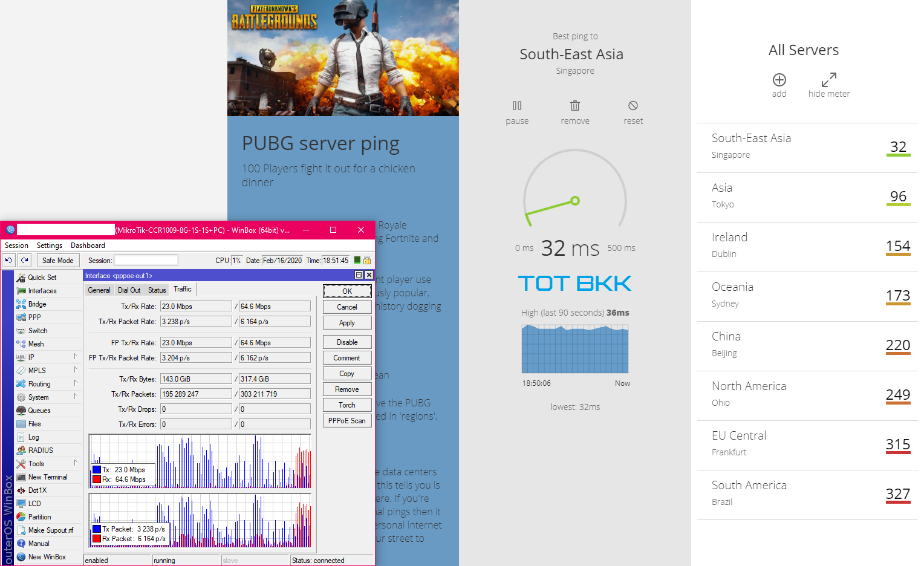Click the red Rx Packet swatch in legend
This screenshot has width=924, height=566.
pyautogui.click(x=97, y=539)
